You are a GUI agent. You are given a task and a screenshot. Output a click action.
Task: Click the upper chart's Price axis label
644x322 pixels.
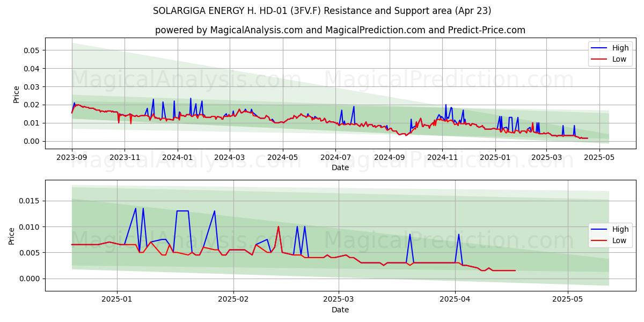tap(16, 94)
